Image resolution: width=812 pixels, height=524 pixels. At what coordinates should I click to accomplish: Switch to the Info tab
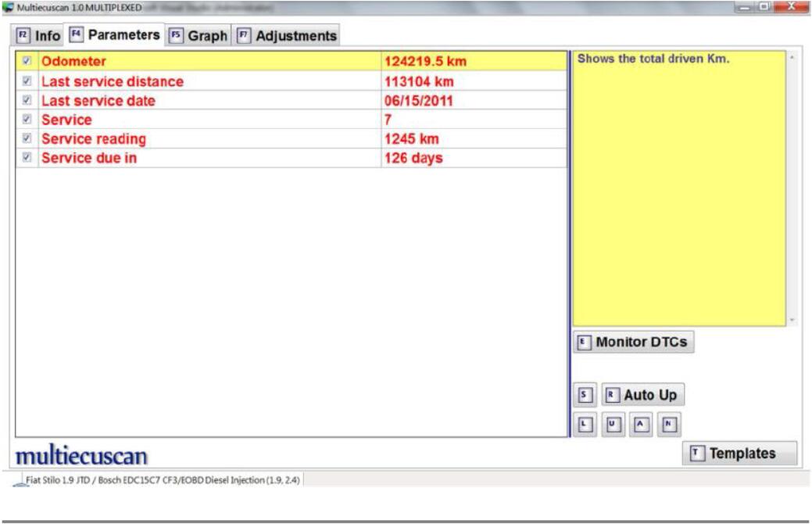tap(38, 36)
